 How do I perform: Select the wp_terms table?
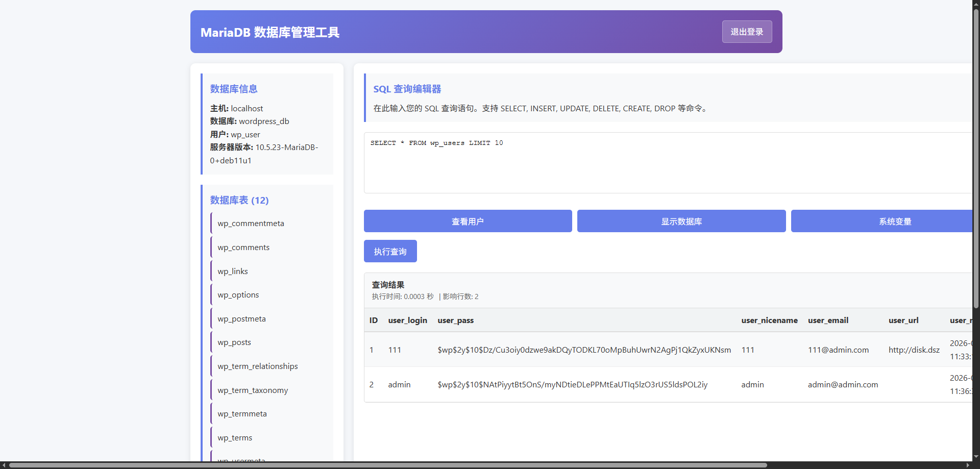click(235, 438)
